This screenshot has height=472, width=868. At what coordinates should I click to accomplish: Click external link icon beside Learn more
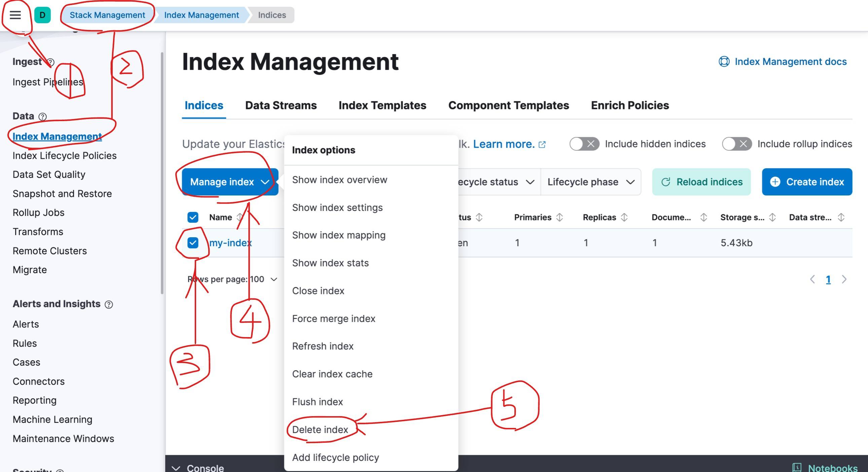[x=542, y=145]
